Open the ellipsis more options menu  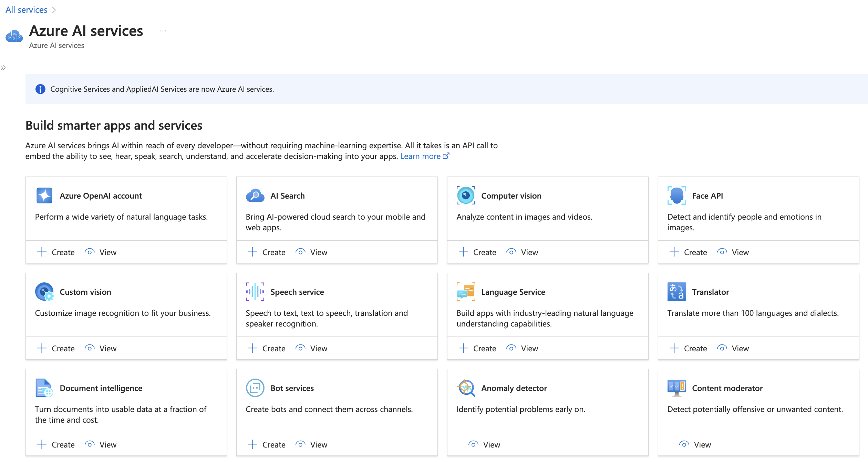click(163, 31)
